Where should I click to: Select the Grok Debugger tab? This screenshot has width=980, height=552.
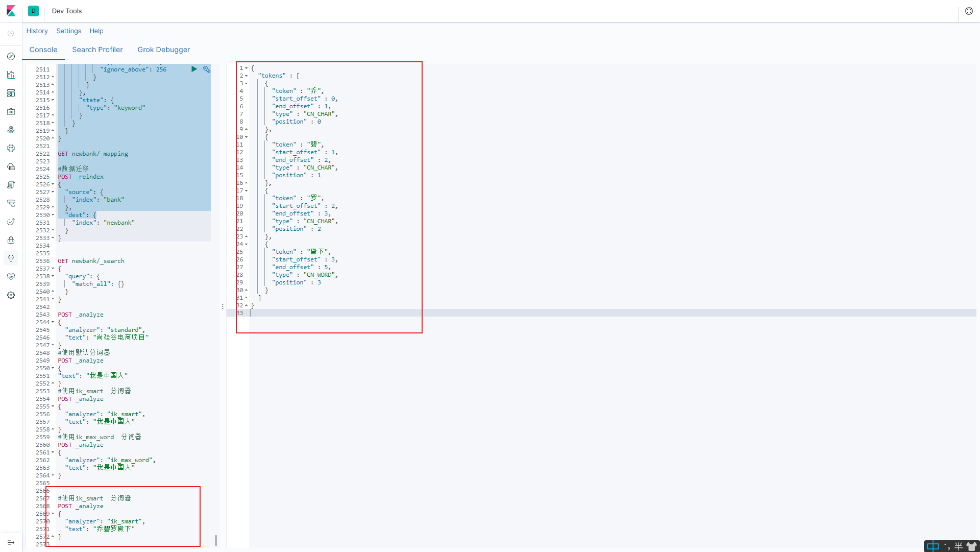click(162, 49)
